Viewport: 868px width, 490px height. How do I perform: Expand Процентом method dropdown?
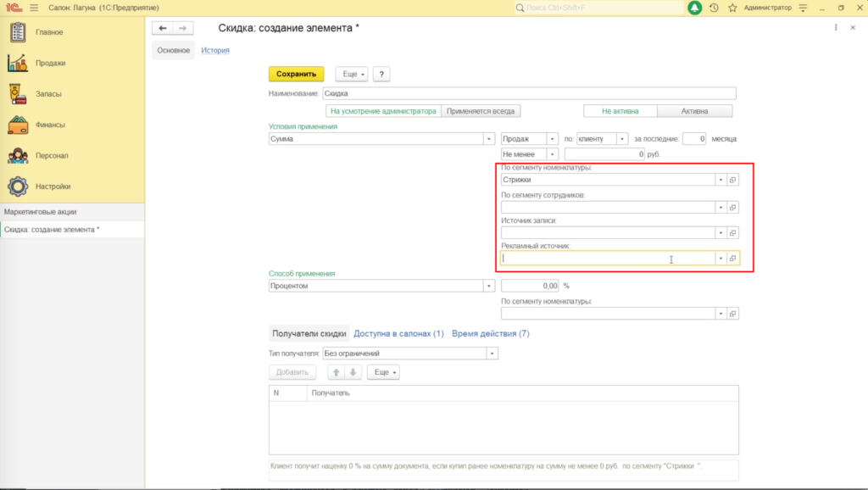tap(489, 287)
